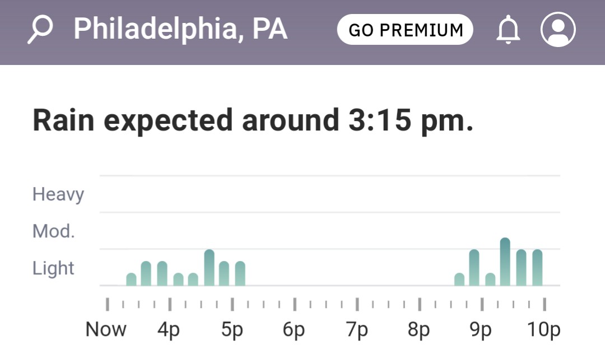The image size is (605, 364).
Task: Tap the GO PREMIUM button
Action: (405, 30)
